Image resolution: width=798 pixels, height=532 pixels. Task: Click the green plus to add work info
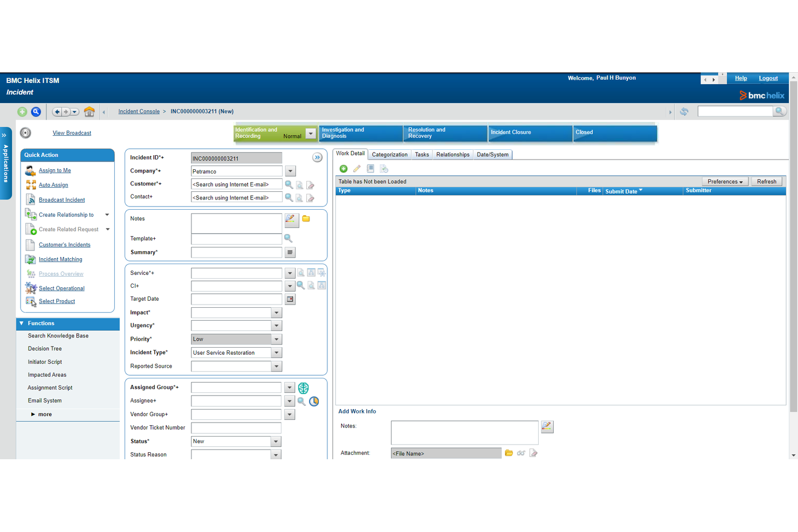343,169
